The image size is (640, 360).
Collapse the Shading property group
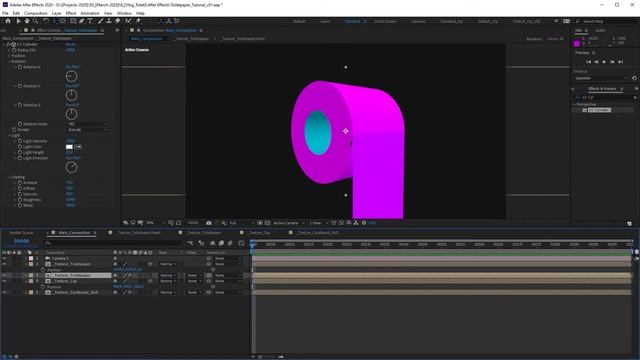pyautogui.click(x=10, y=177)
